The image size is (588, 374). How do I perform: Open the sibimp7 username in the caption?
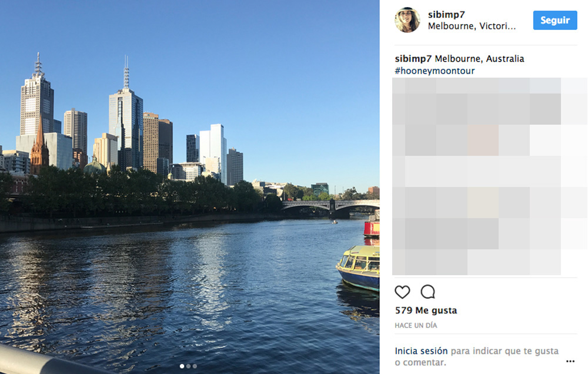coord(413,59)
